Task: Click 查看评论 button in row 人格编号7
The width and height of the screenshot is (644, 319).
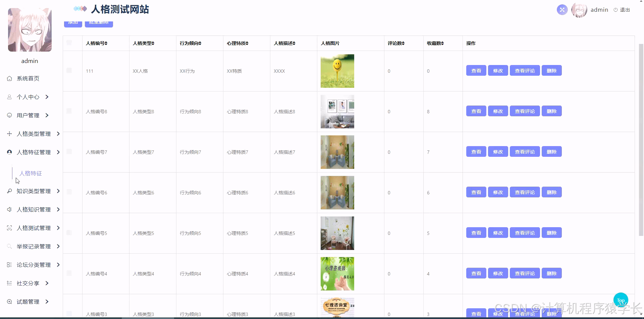Action: pyautogui.click(x=525, y=152)
